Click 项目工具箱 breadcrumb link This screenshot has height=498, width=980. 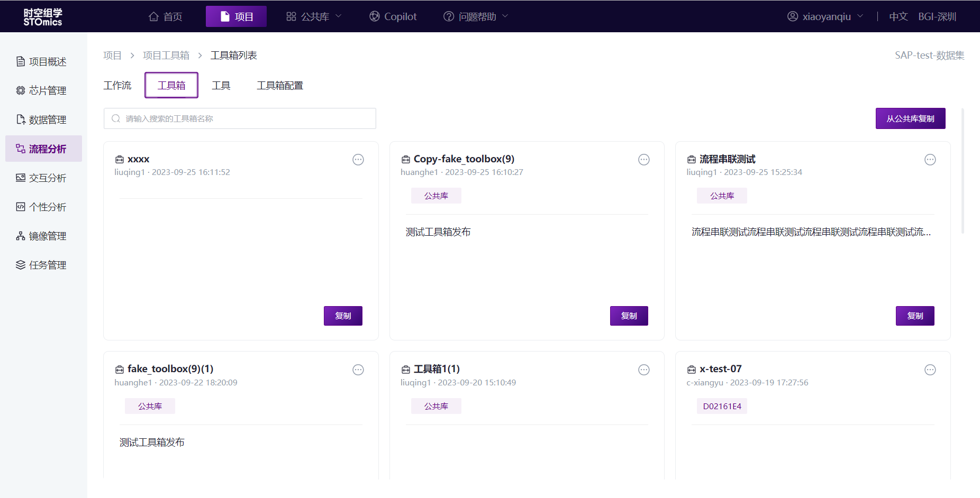166,56
